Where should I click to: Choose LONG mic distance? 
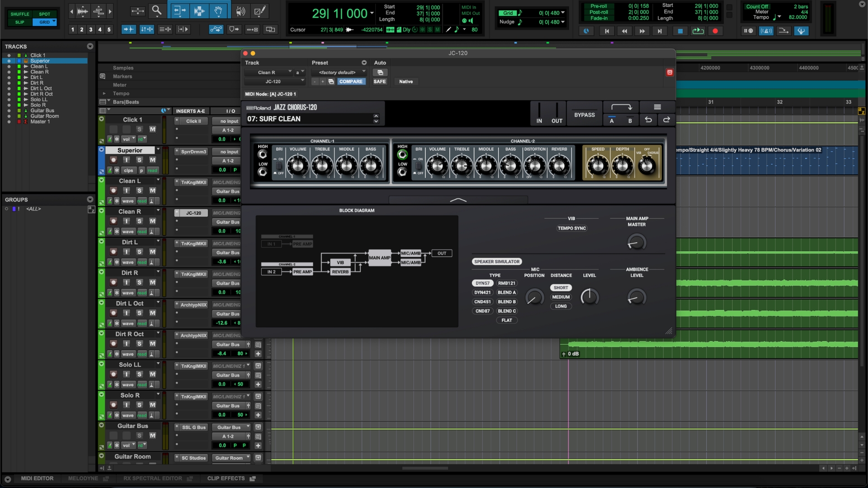click(561, 306)
